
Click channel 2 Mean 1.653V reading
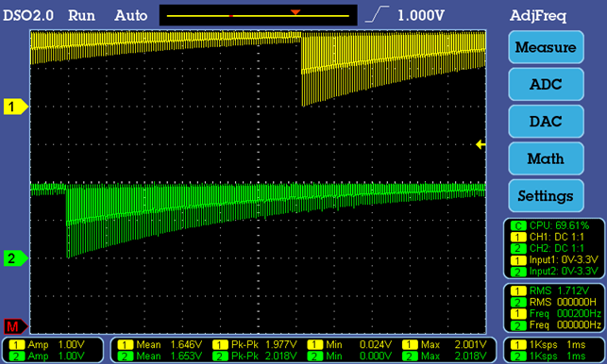coord(160,356)
